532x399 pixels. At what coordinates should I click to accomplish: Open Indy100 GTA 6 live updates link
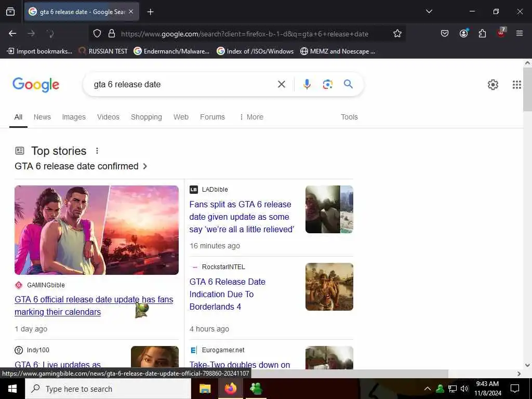point(58,365)
